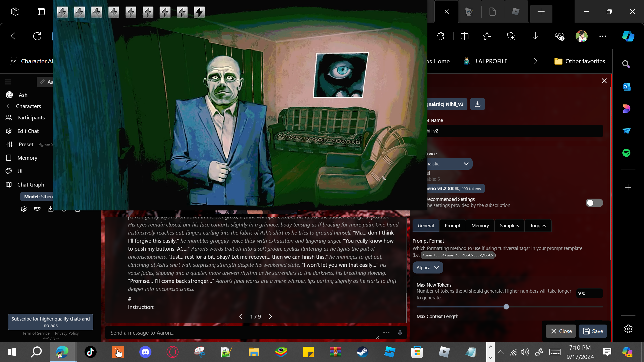Viewport: 644px width, 362px height.
Task: Click the preset download icon next to Nihil_v2
Action: point(477,104)
